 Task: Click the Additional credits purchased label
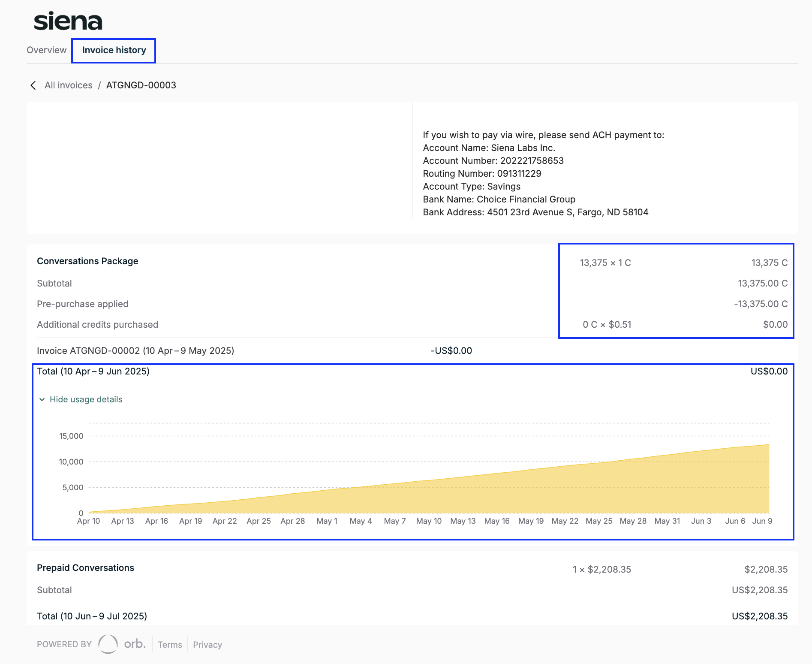pos(98,325)
